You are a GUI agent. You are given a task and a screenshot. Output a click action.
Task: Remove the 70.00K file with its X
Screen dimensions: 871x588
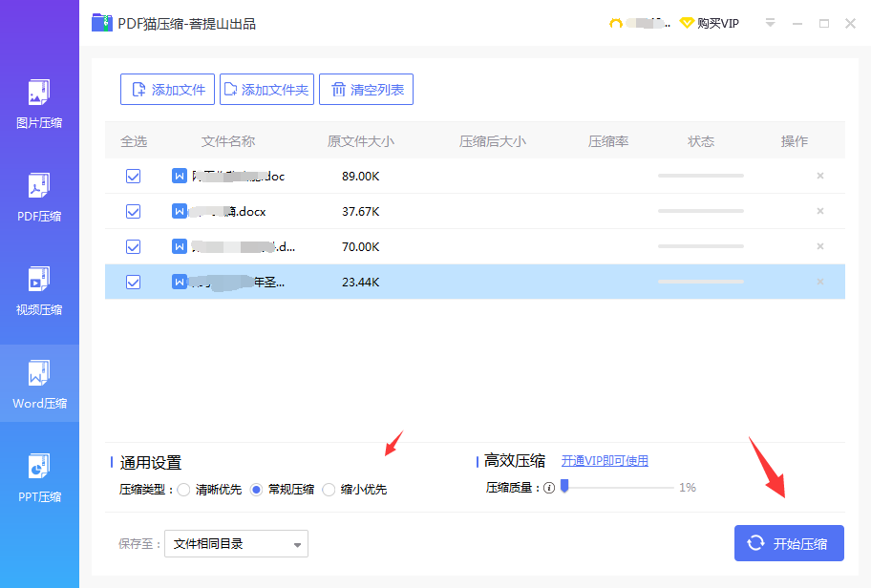[x=819, y=246]
